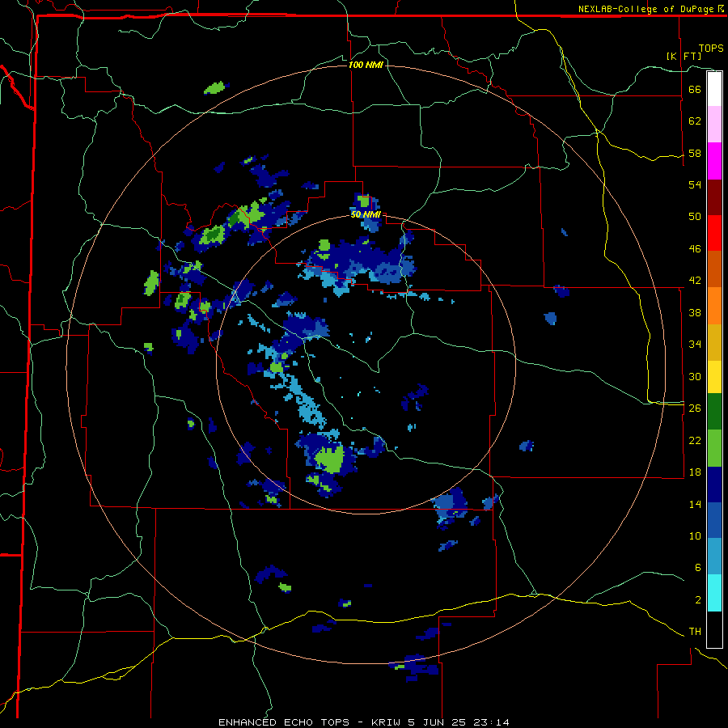The image size is (728, 728).
Task: Click the 54 legend value
Action: click(x=695, y=184)
